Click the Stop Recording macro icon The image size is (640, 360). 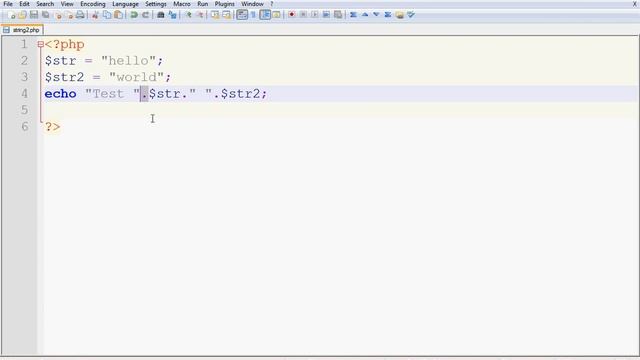[x=303, y=15]
